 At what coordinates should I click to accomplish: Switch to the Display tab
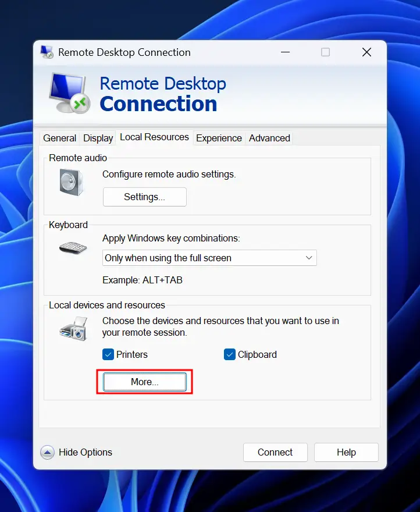point(98,138)
